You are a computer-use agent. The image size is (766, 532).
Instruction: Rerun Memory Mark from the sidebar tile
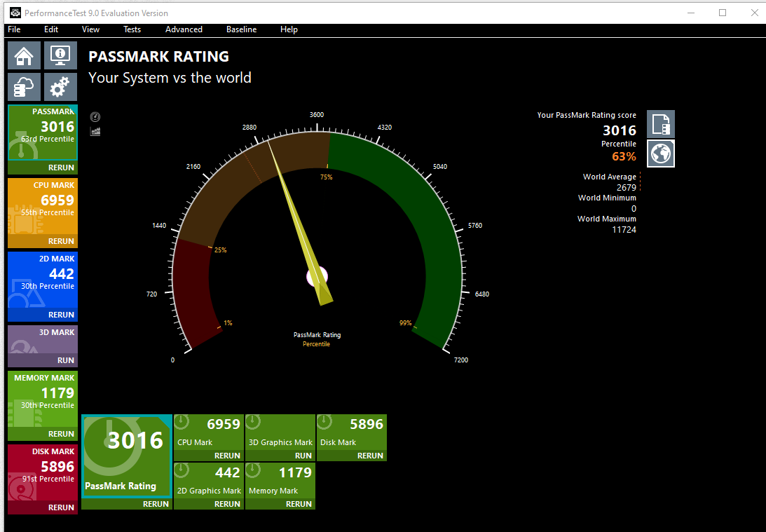(x=43, y=434)
